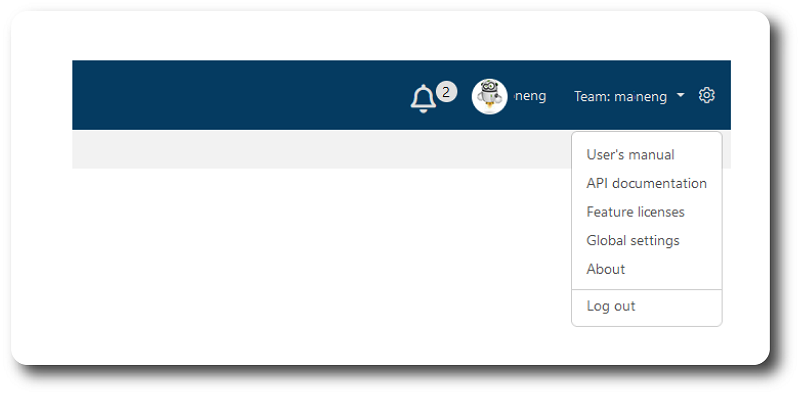Open the username label next to the avatar
800x395 pixels.
pos(530,96)
